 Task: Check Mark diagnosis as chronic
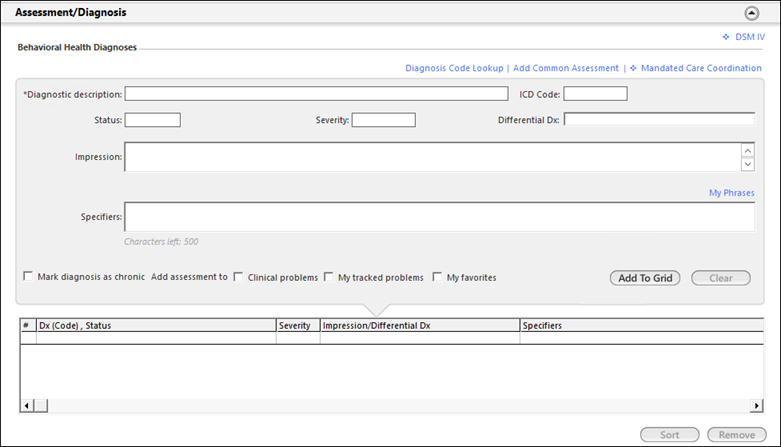28,276
